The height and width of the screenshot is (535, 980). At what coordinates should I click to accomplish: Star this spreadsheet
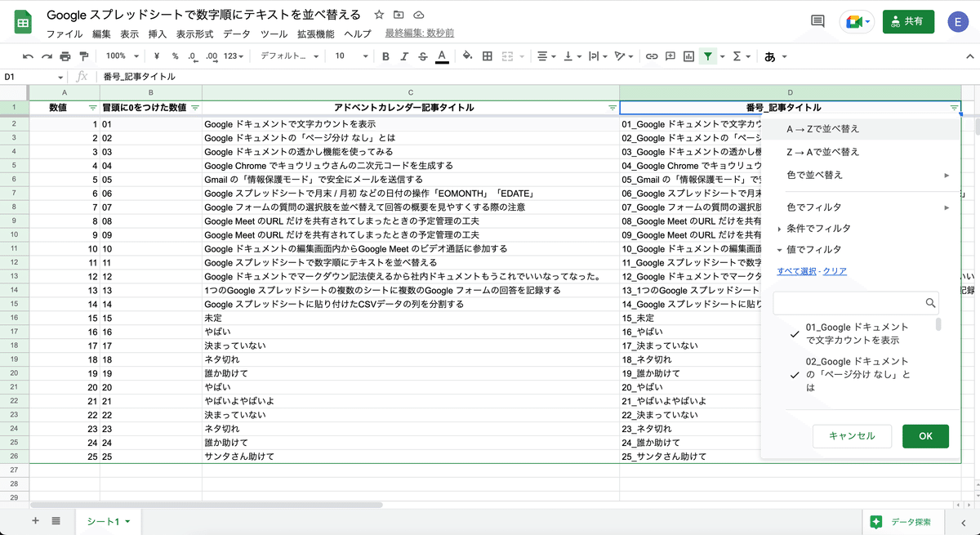click(379, 15)
